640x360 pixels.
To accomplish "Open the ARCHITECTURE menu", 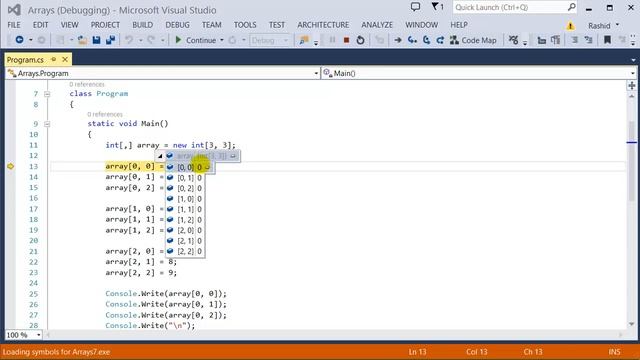I will [323, 25].
